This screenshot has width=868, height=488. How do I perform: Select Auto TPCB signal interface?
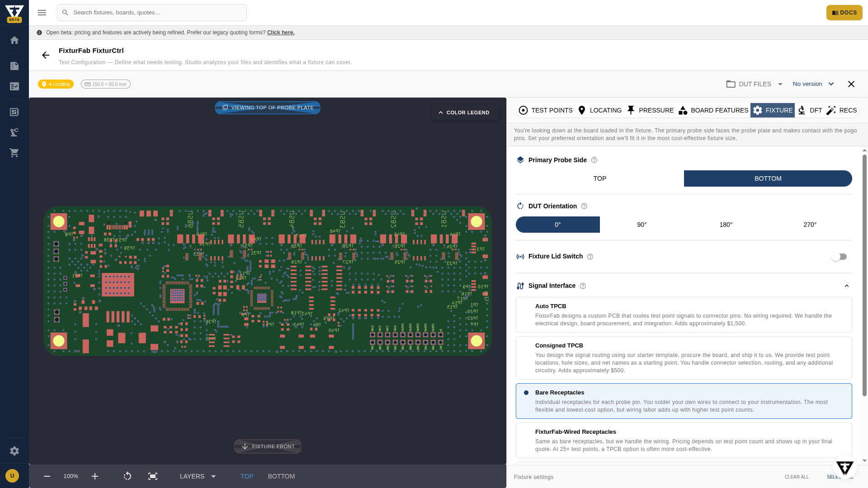(x=684, y=315)
